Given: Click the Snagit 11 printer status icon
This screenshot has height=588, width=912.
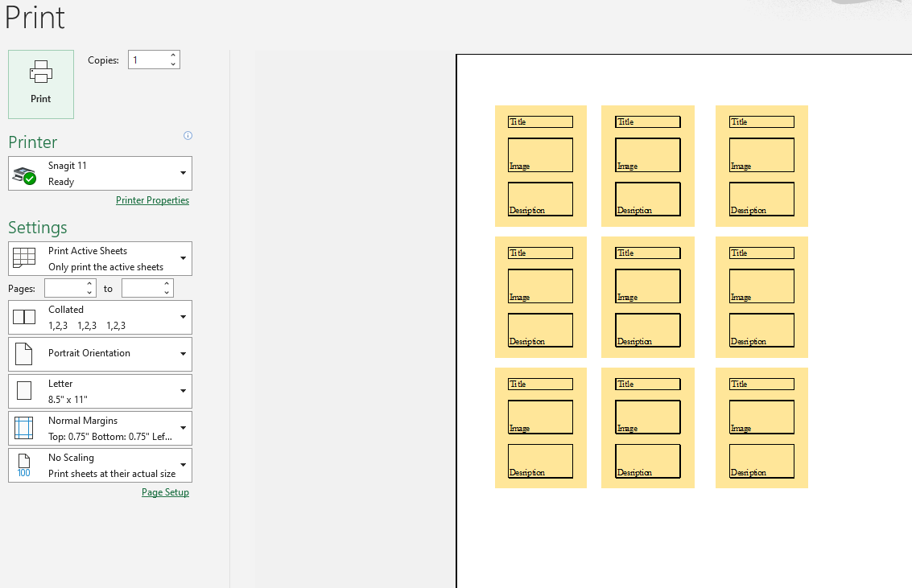Looking at the screenshot, I should [x=25, y=175].
